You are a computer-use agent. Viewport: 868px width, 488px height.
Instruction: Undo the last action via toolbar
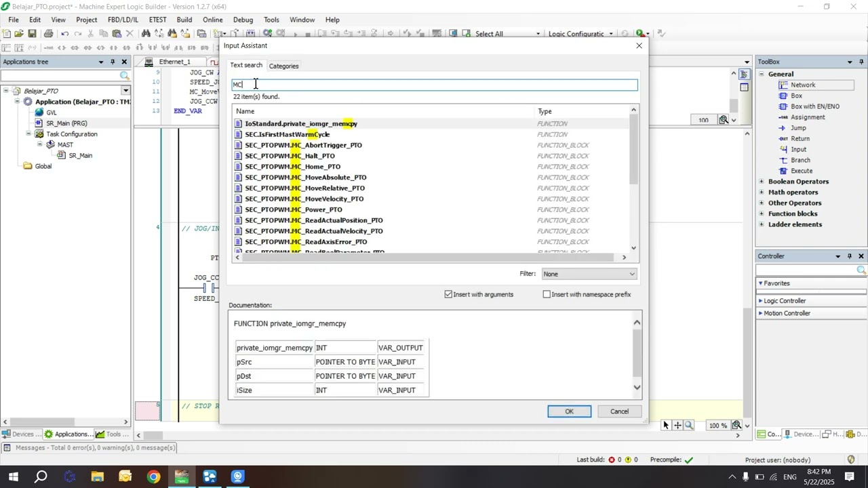64,33
